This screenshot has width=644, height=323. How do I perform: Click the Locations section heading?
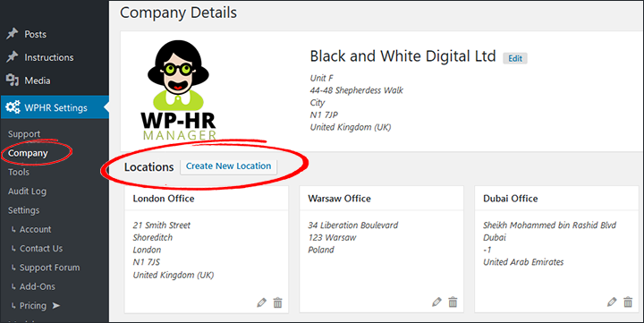point(149,167)
